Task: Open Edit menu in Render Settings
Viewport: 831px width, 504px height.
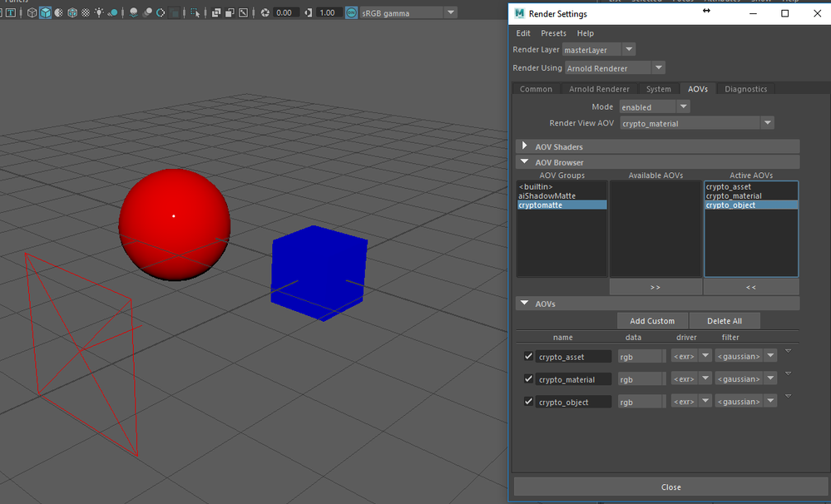Action: pos(523,33)
